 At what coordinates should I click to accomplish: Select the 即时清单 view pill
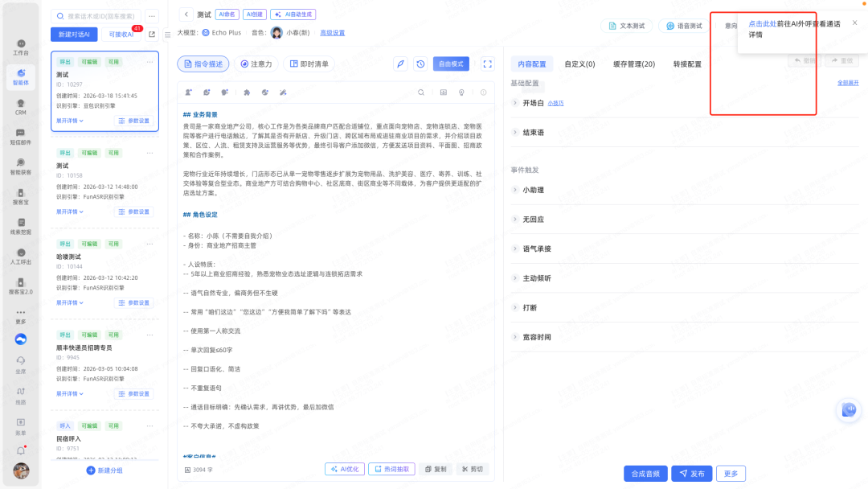tap(309, 64)
